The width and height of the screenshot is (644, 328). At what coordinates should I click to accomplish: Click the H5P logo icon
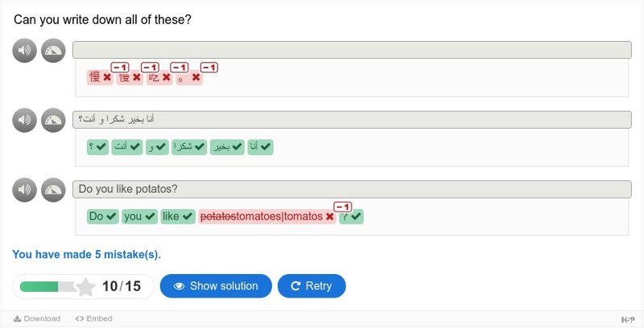point(628,320)
